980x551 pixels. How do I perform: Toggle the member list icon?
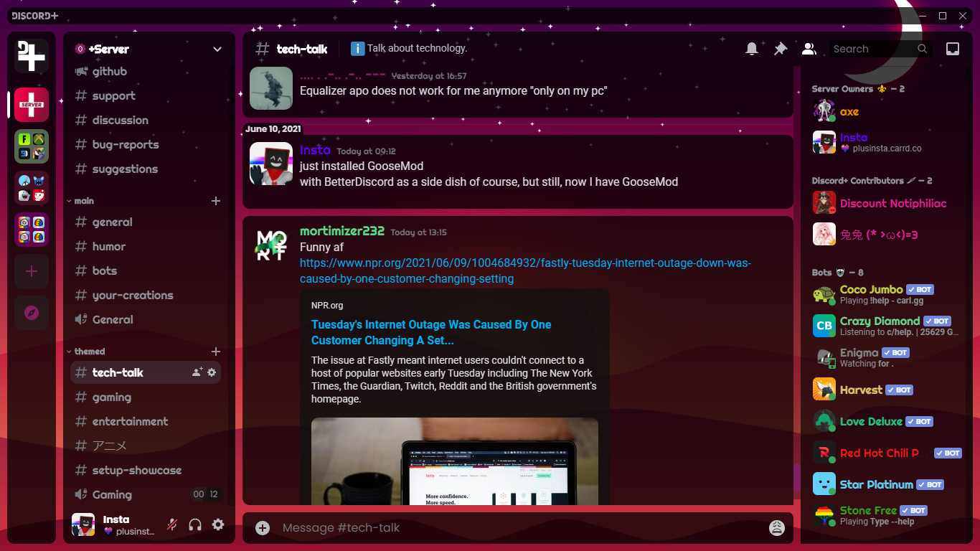(809, 48)
